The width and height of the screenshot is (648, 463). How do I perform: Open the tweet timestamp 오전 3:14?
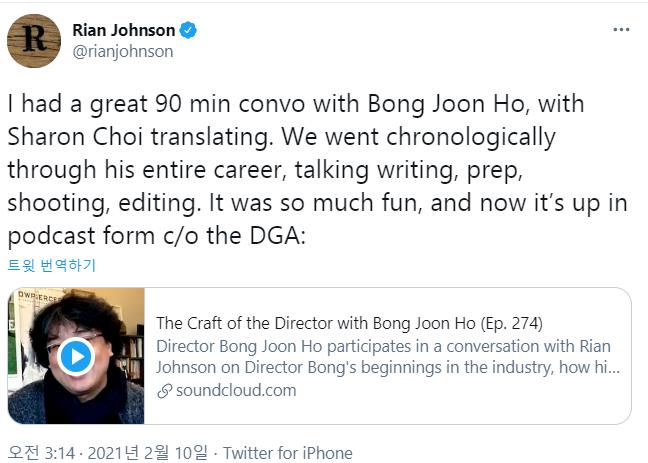41,453
